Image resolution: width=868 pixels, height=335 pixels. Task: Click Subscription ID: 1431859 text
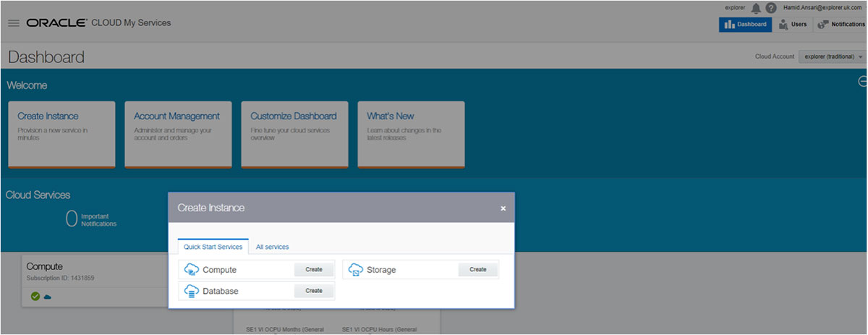pyautogui.click(x=61, y=278)
